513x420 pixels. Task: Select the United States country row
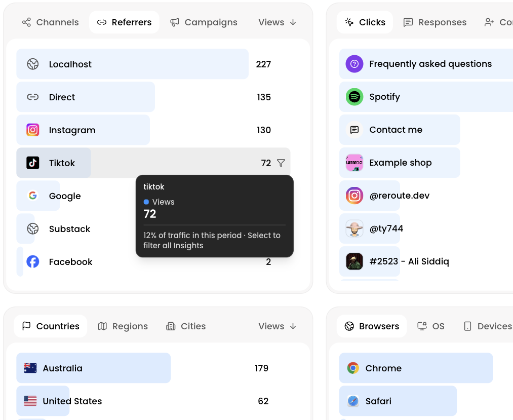[x=153, y=401]
